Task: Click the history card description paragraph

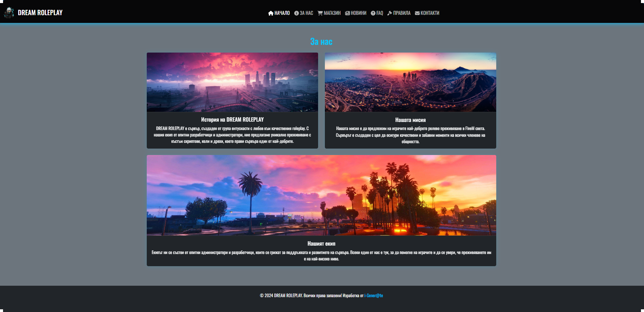Action: click(x=232, y=135)
